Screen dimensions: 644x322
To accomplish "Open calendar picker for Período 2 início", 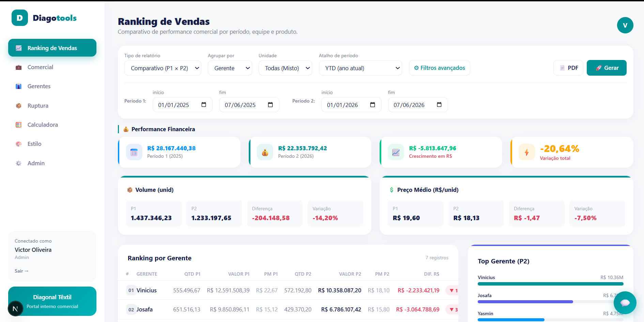I will click(373, 105).
